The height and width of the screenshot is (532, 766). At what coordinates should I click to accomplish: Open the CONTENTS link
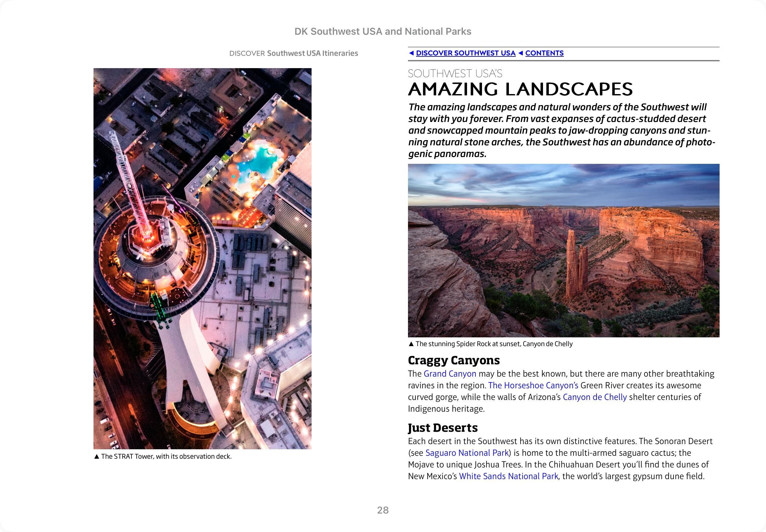tap(544, 53)
